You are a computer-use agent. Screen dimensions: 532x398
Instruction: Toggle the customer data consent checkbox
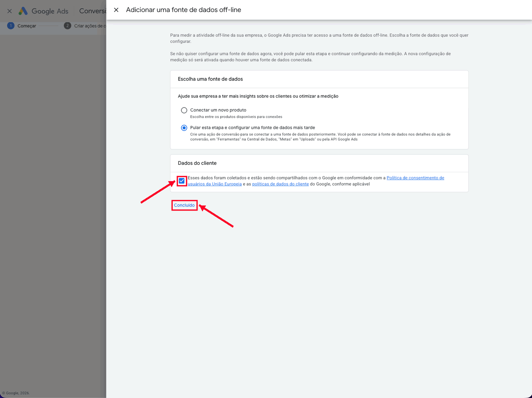tap(182, 181)
